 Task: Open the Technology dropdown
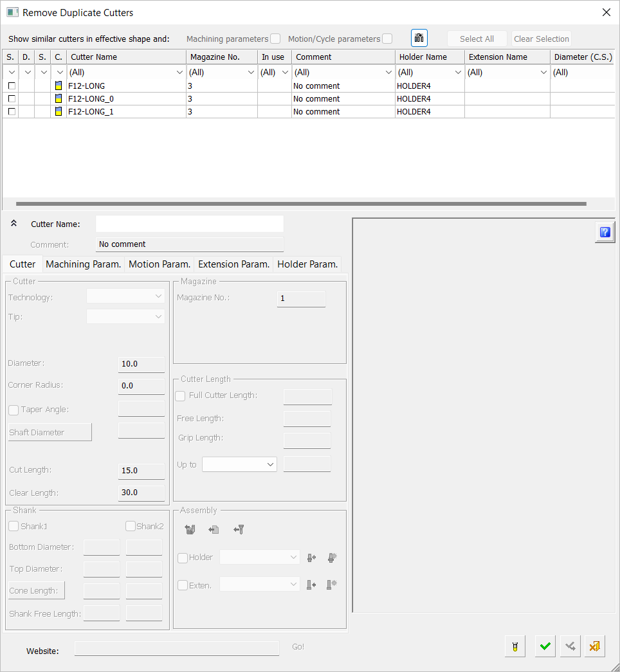(125, 296)
